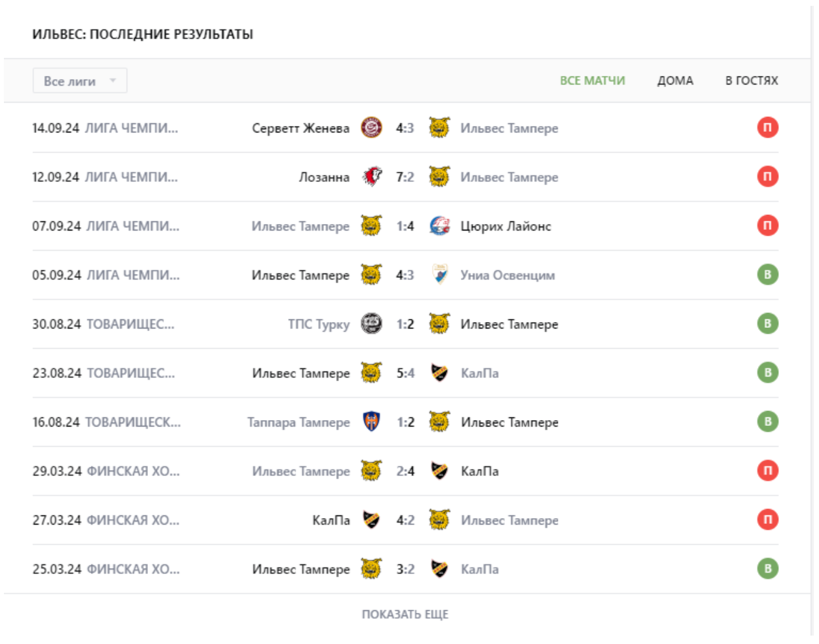Click the Servette Genève team logo
The image size is (819, 644).
tap(371, 128)
